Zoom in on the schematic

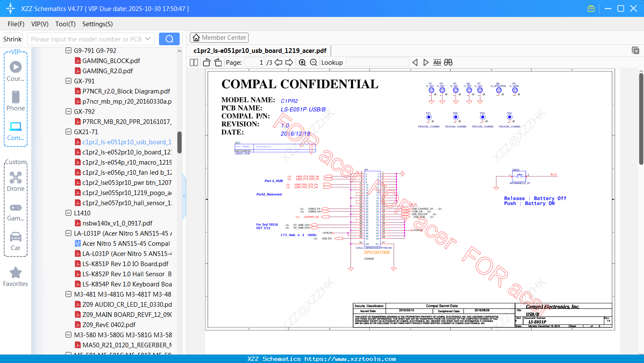pyautogui.click(x=302, y=62)
